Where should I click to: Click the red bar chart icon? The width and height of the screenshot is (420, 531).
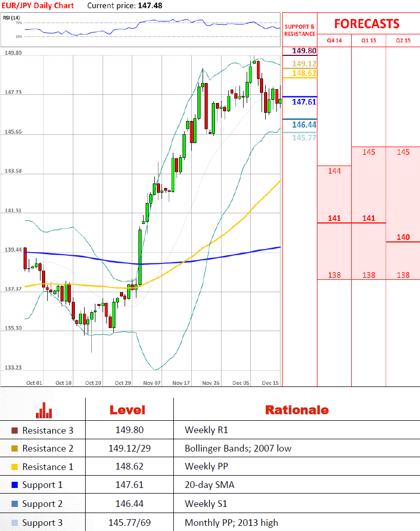click(44, 411)
